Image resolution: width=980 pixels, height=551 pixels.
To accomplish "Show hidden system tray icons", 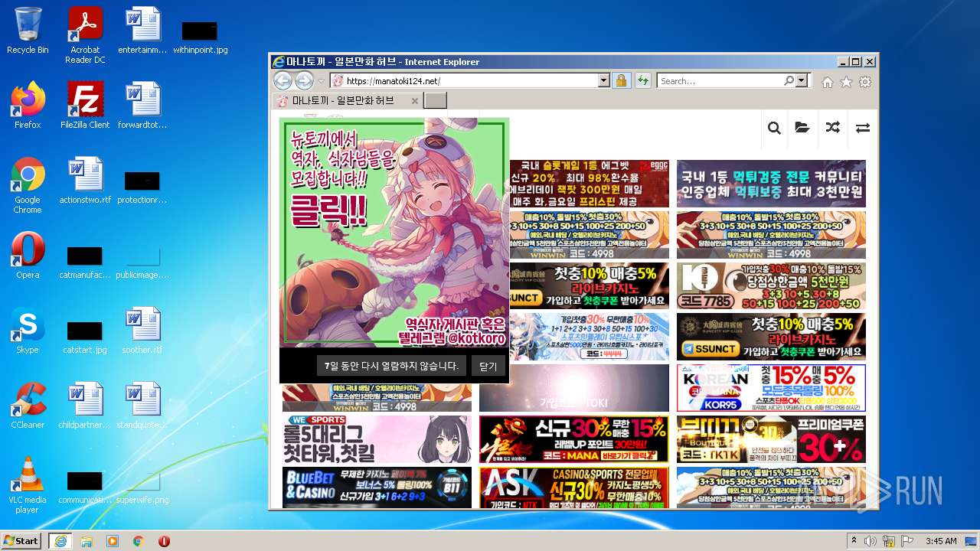I will coord(855,541).
